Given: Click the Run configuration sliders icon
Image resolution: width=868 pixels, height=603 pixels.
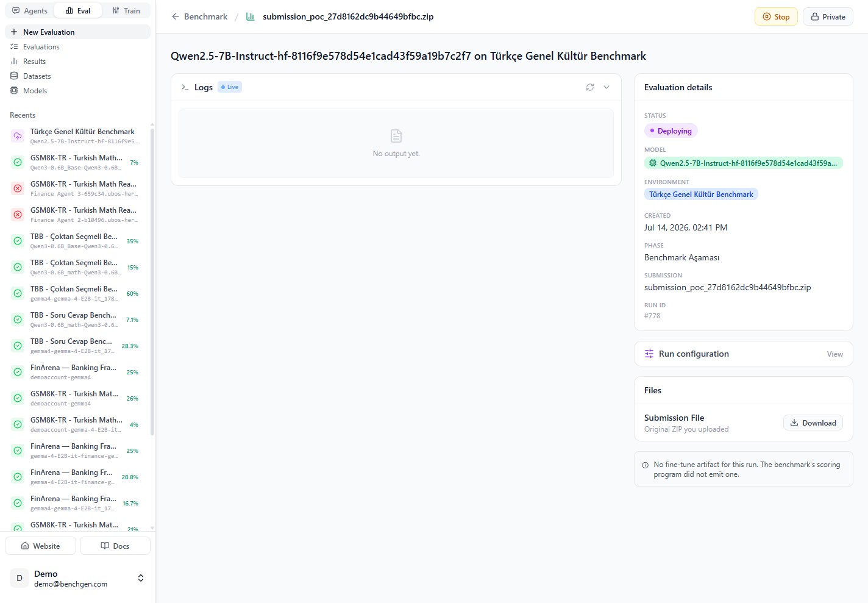Looking at the screenshot, I should (649, 354).
